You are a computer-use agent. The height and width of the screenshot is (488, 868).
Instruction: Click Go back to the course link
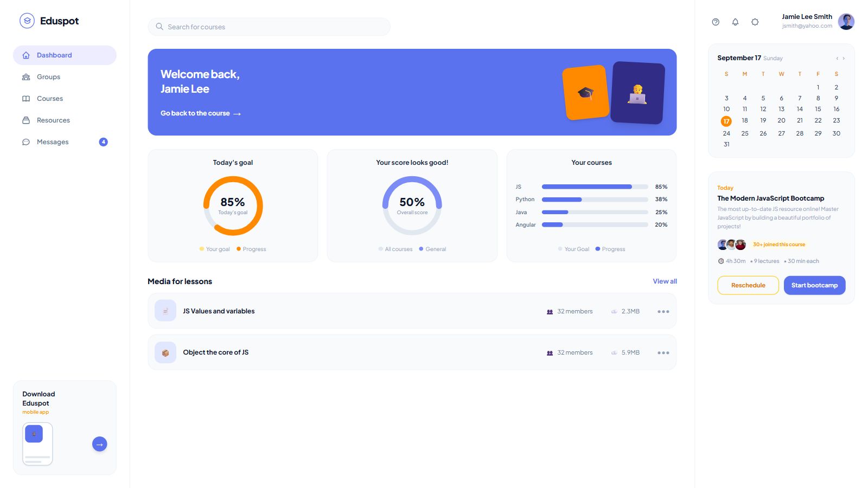(201, 113)
